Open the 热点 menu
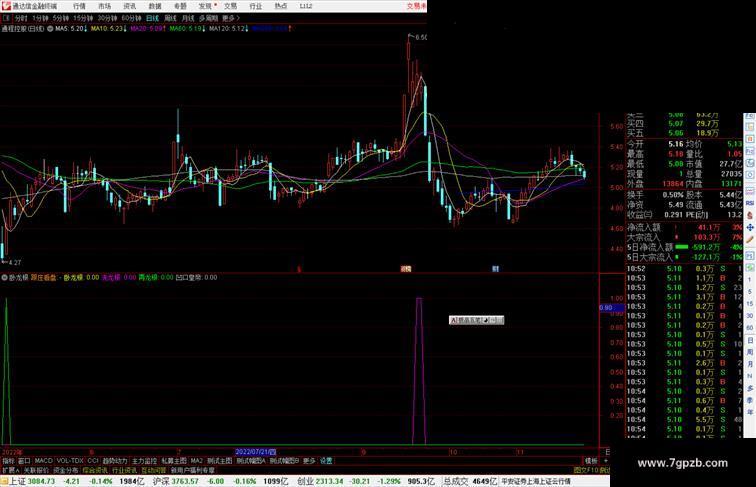This screenshot has height=487, width=756. pos(281,6)
